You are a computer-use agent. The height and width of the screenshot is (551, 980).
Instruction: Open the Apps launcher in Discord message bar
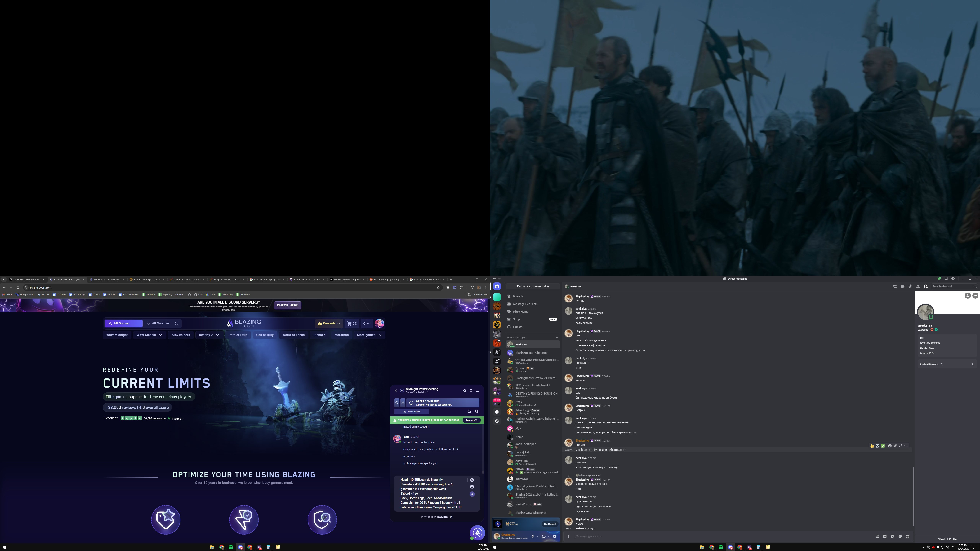pos(908,536)
